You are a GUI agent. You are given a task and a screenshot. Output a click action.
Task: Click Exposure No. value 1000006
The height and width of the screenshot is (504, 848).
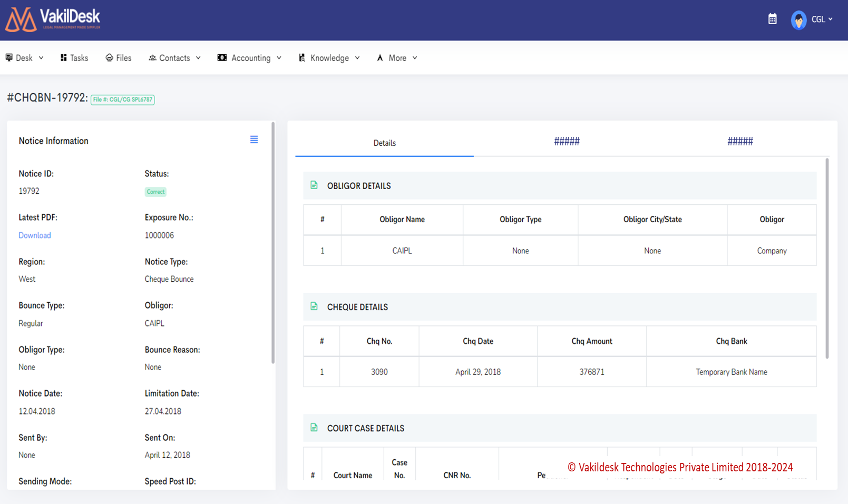tap(159, 235)
